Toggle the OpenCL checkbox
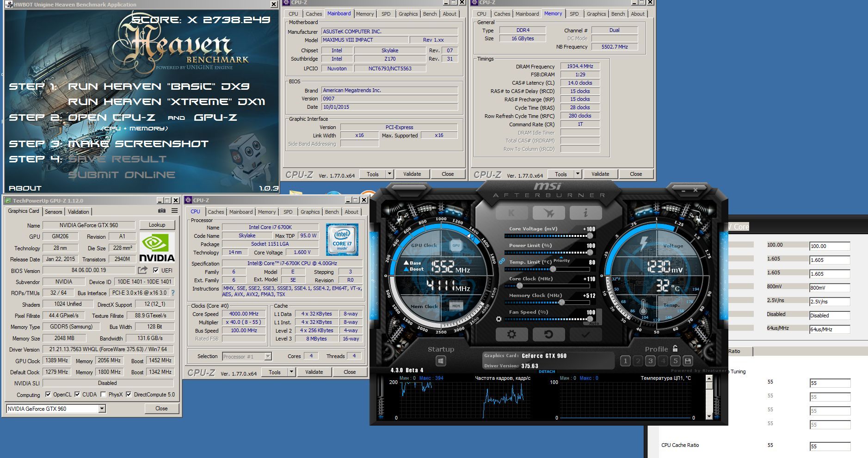This screenshot has width=868, height=458. [48, 395]
